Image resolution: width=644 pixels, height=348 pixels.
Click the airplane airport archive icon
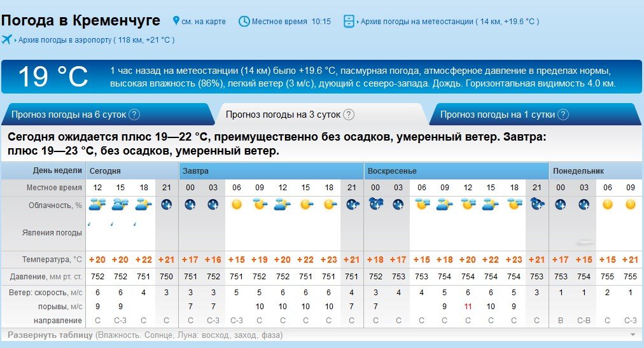click(x=7, y=39)
